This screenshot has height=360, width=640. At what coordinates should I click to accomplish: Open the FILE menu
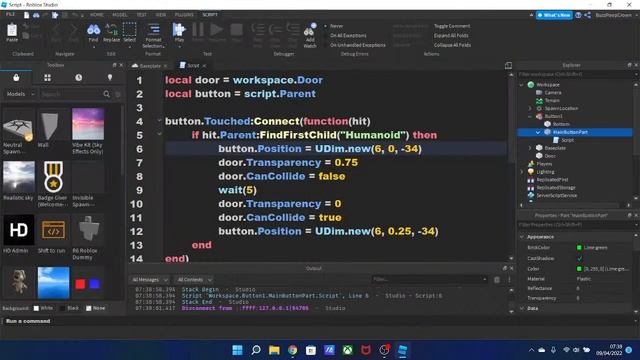(x=10, y=14)
